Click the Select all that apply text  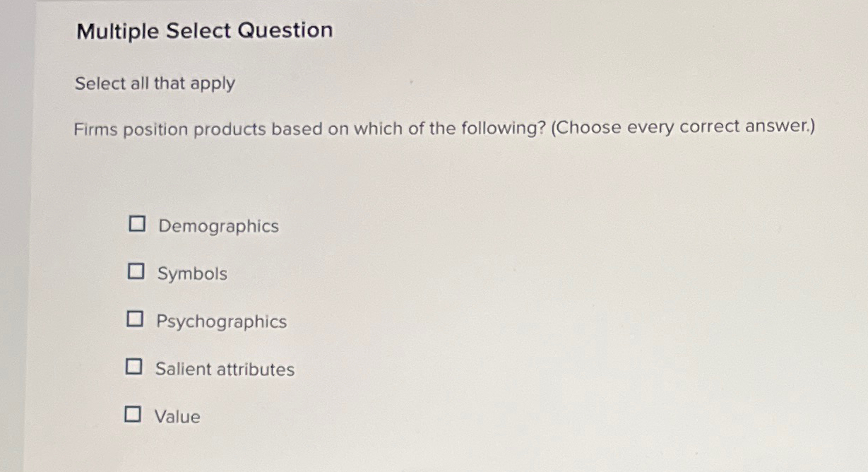(154, 83)
